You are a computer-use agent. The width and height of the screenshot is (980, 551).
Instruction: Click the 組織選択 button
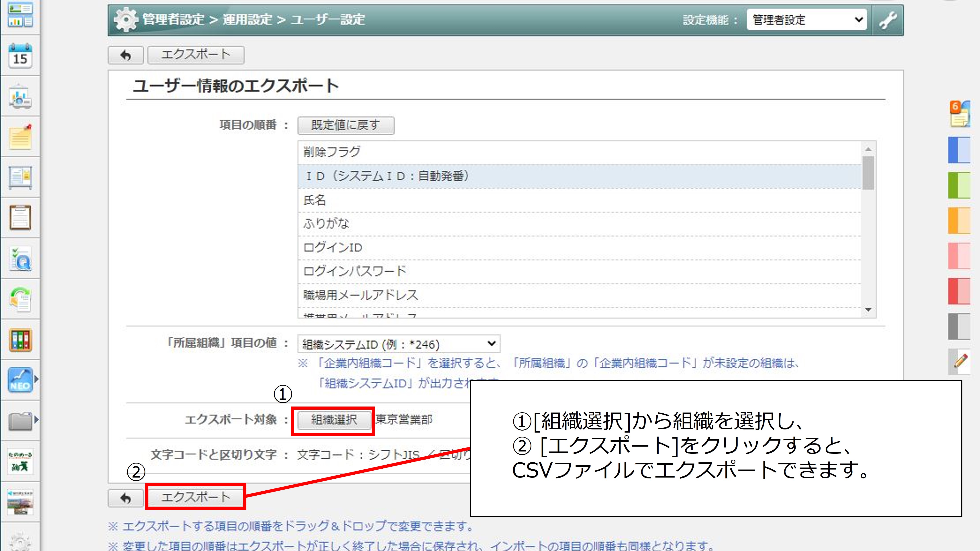pos(334,420)
